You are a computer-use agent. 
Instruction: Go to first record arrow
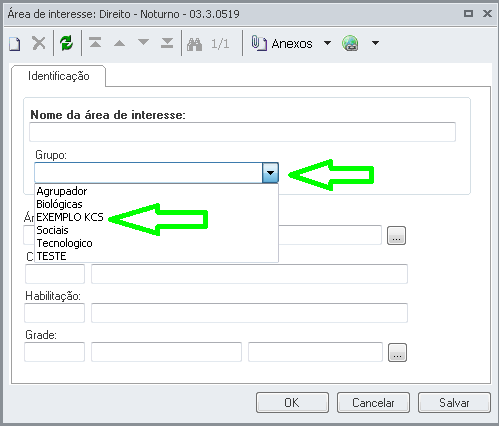tap(95, 43)
